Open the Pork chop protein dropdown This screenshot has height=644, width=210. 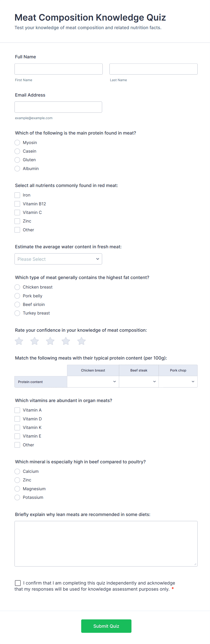coord(178,382)
